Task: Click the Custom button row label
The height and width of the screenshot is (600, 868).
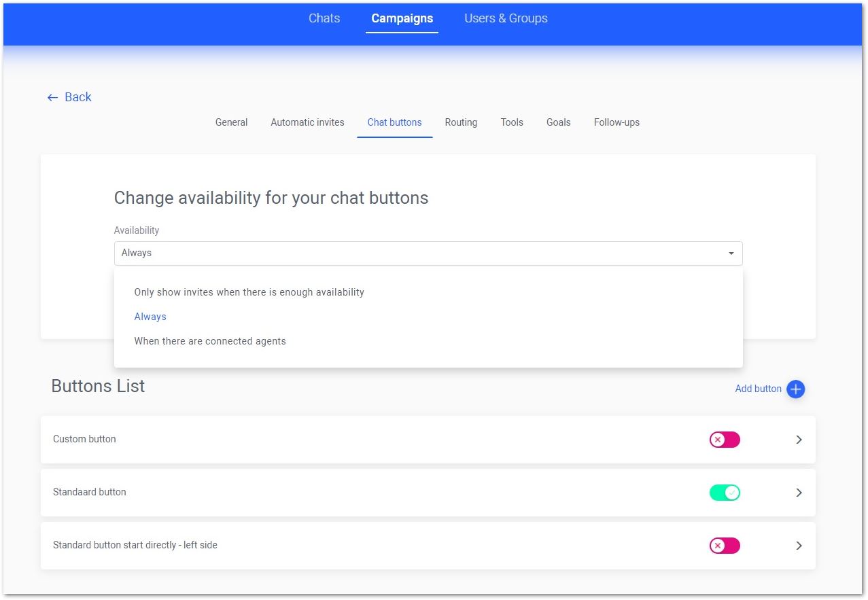Action: 84,439
